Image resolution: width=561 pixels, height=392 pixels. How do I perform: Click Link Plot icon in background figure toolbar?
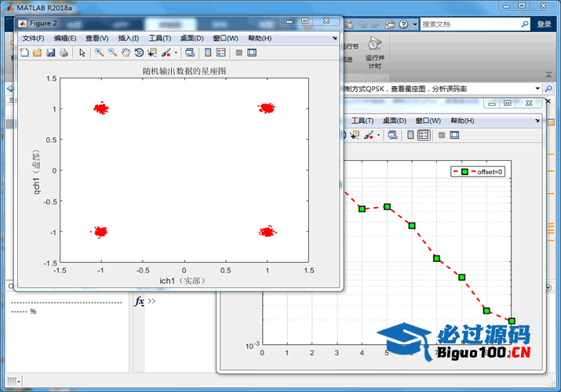[x=392, y=135]
